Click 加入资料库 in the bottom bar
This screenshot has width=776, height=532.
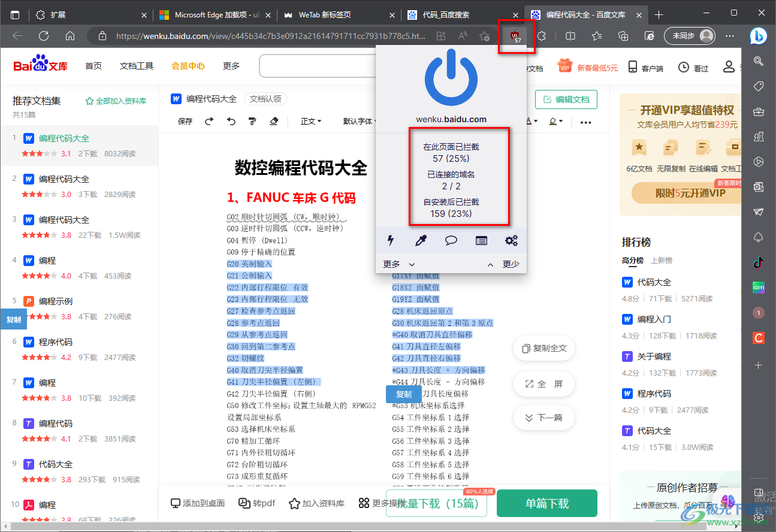(x=316, y=504)
